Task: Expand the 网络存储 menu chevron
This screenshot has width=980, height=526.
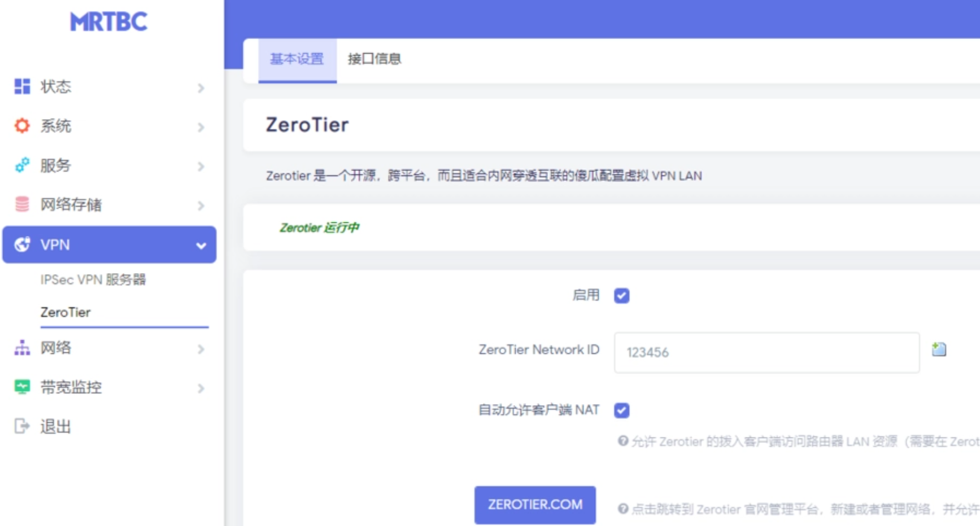Action: 201,205
